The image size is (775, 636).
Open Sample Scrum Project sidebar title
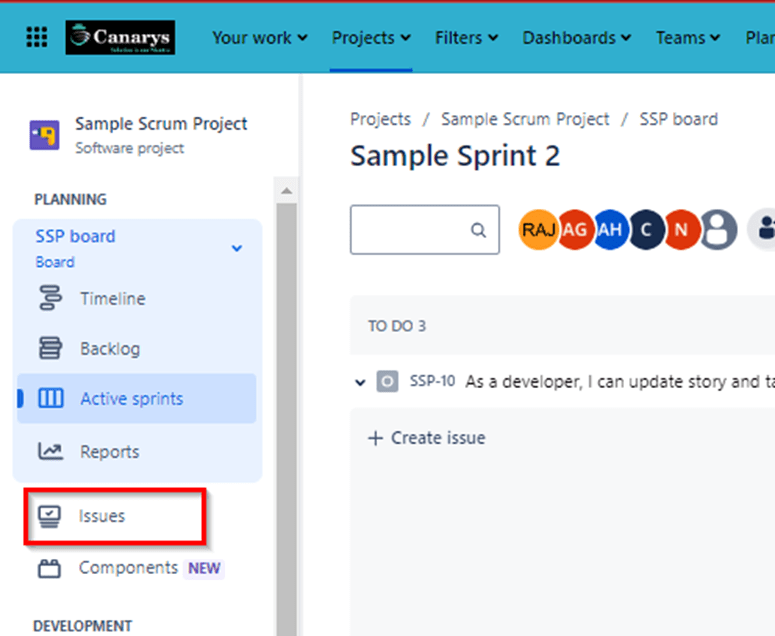161,124
